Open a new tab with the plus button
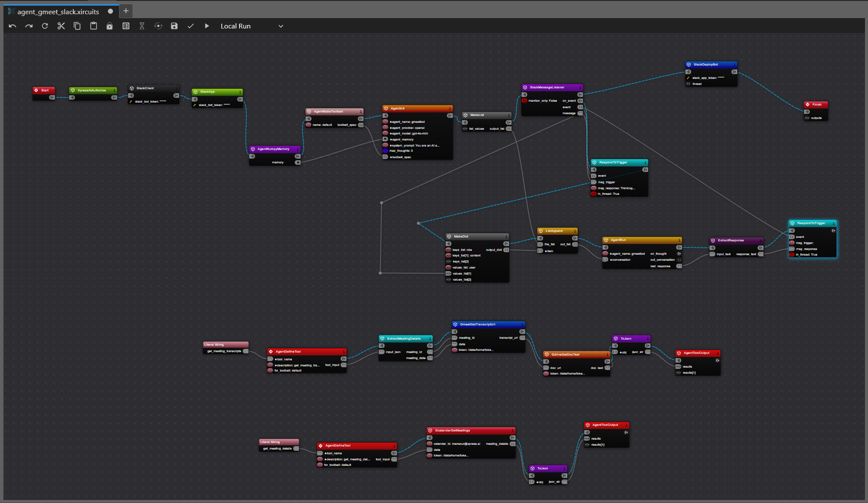The image size is (868, 503). click(126, 11)
